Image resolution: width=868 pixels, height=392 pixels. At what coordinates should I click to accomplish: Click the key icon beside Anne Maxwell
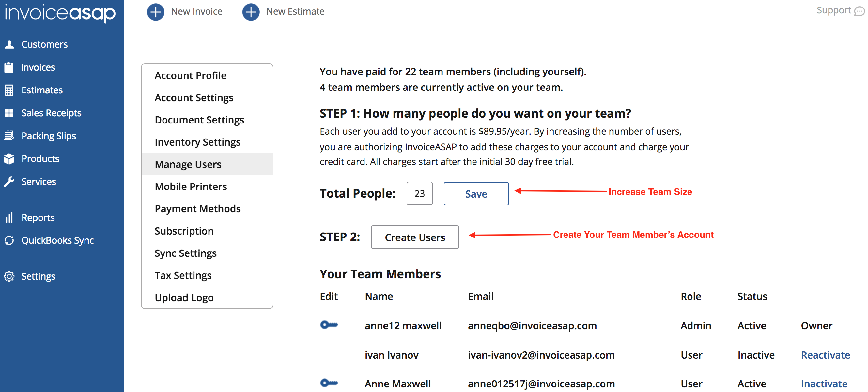tap(329, 383)
